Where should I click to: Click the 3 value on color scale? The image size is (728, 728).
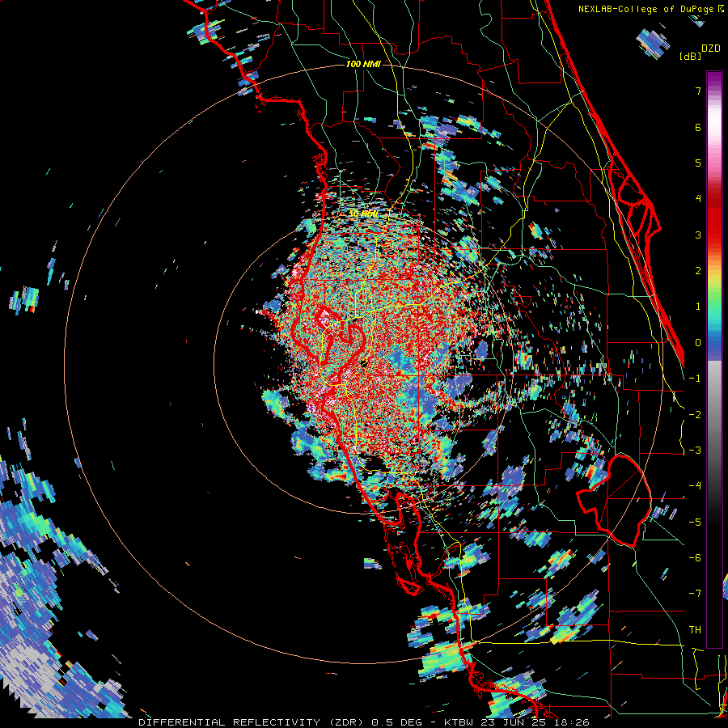pyautogui.click(x=698, y=235)
